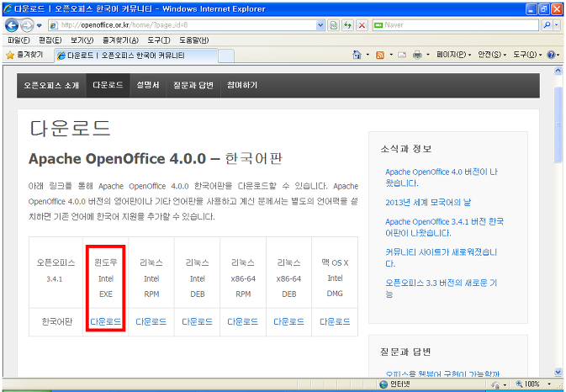The image size is (566, 392).
Task: Open the 보기(V) menu
Action: tap(82, 40)
